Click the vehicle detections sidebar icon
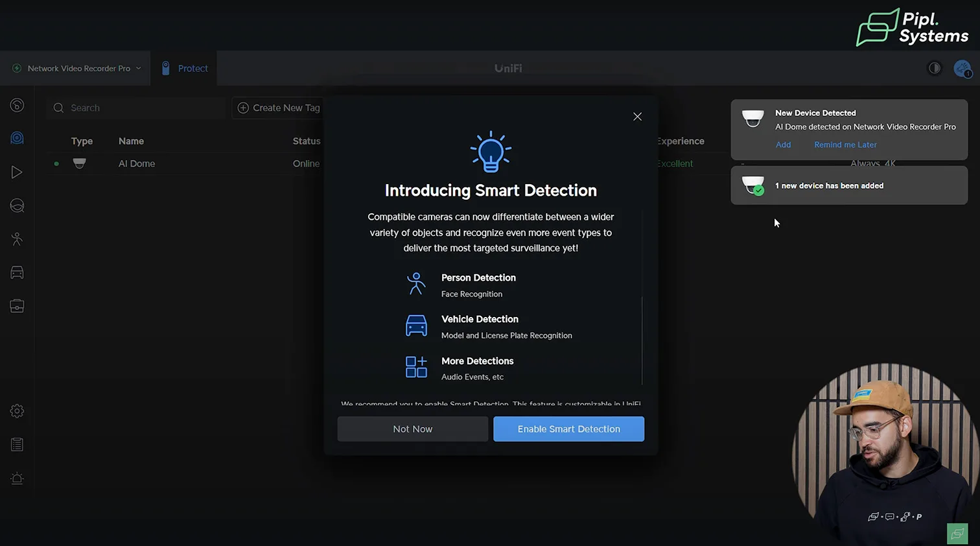Screen dimensions: 980x546 point(17,273)
